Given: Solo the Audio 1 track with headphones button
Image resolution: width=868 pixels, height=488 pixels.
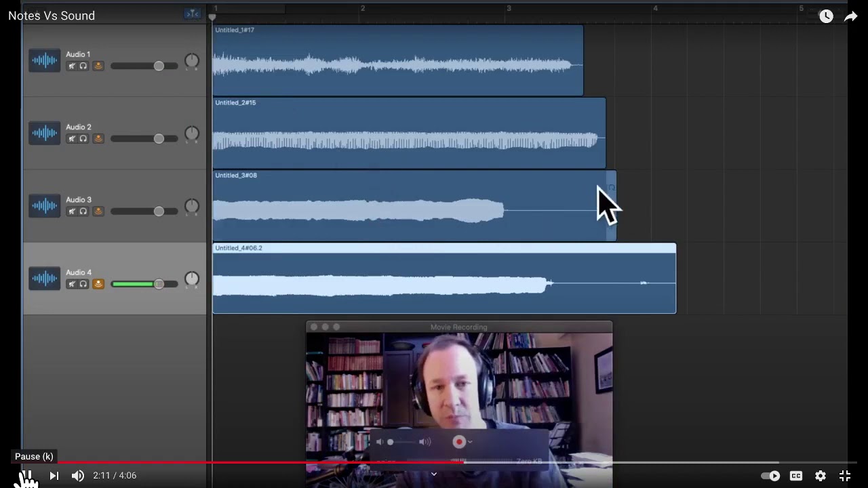Looking at the screenshot, I should 83,66.
